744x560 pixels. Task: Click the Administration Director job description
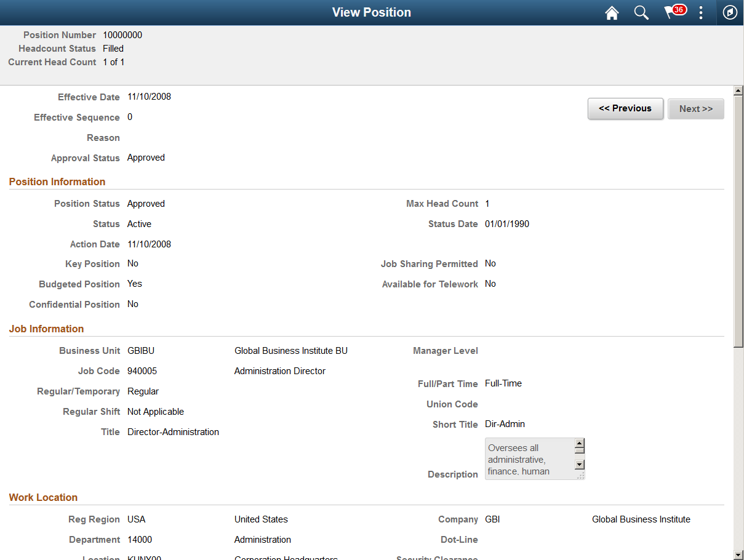click(280, 371)
